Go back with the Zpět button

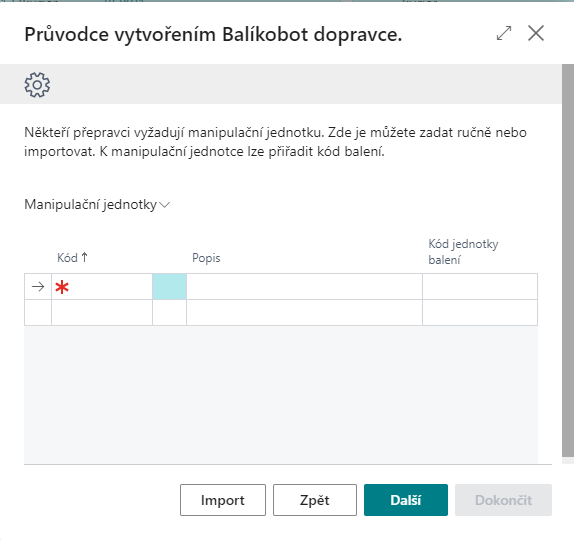point(314,500)
